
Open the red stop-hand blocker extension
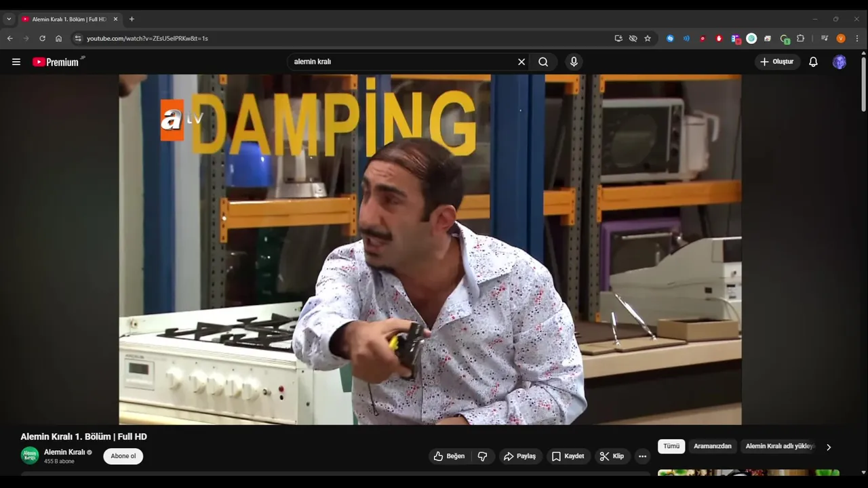(719, 39)
